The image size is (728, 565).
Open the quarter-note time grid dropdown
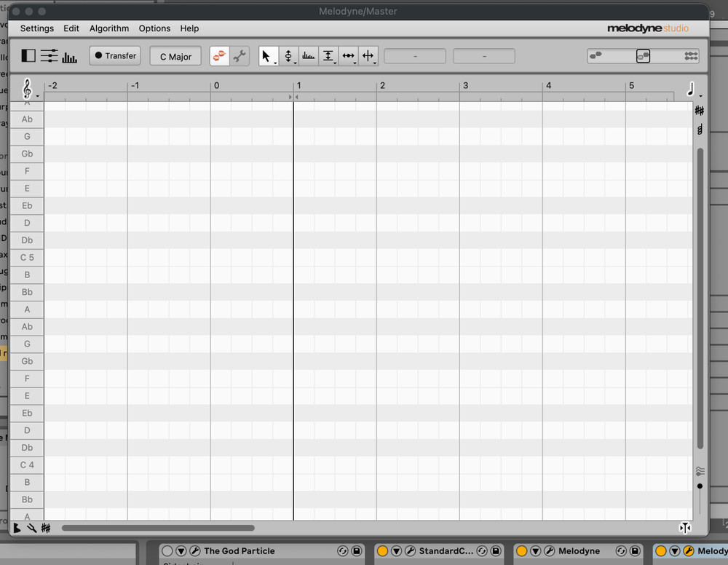click(690, 89)
